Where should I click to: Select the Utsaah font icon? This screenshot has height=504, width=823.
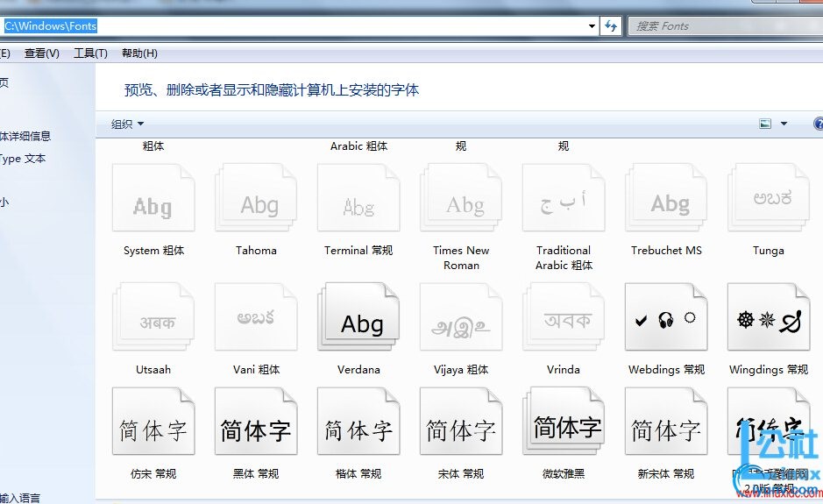(x=153, y=316)
